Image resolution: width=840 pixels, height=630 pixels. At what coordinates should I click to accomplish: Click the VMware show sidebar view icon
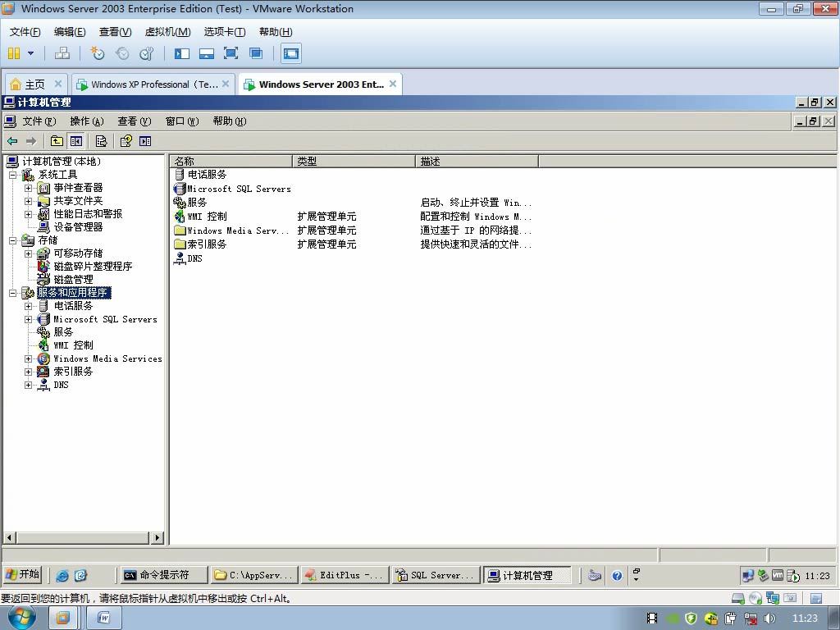point(181,53)
